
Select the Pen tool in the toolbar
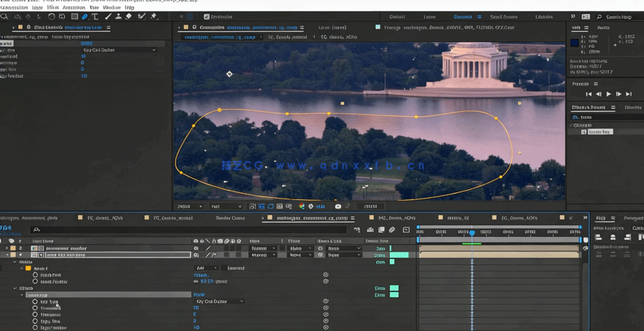pyautogui.click(x=85, y=17)
